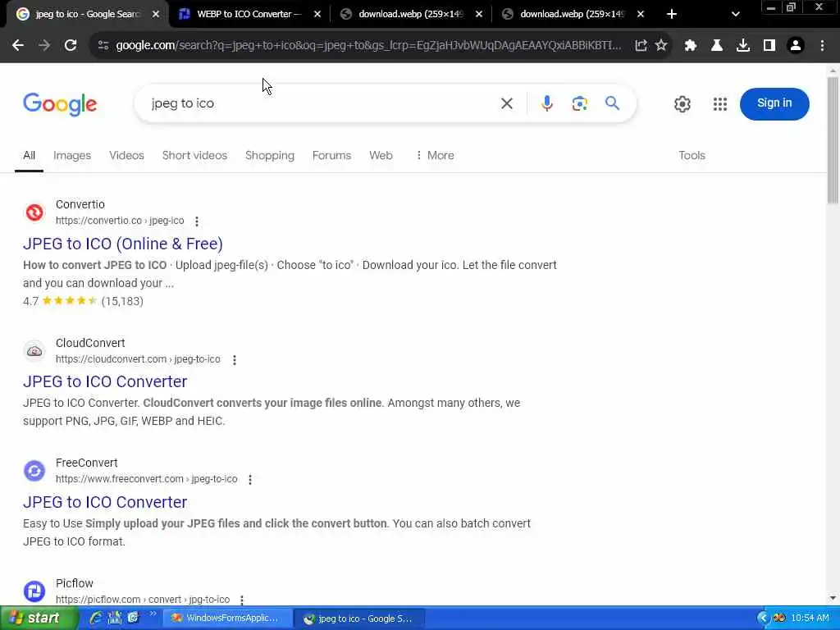
Task: Open Google quick settings gear
Action: (x=682, y=104)
